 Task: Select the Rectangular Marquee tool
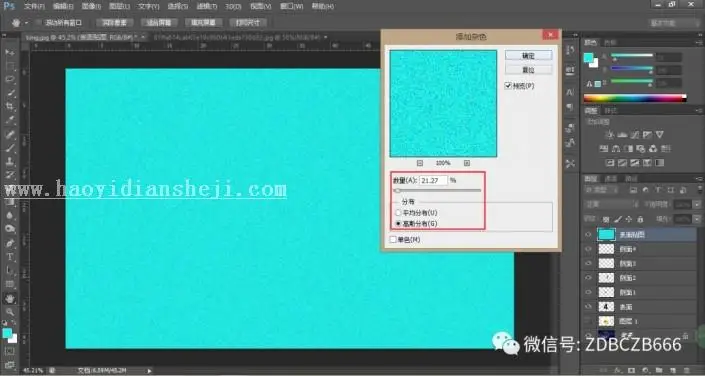tap(9, 66)
